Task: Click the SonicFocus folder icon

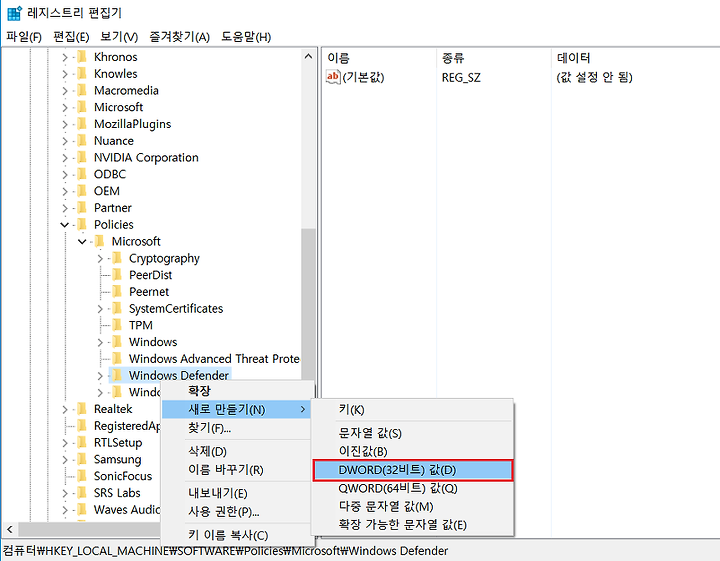Action: 82,476
